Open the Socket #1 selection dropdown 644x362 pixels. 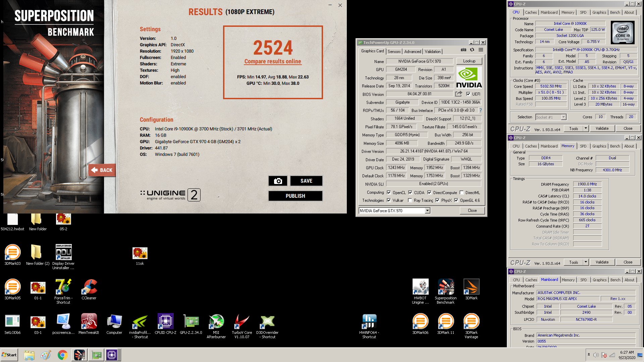tap(551, 117)
